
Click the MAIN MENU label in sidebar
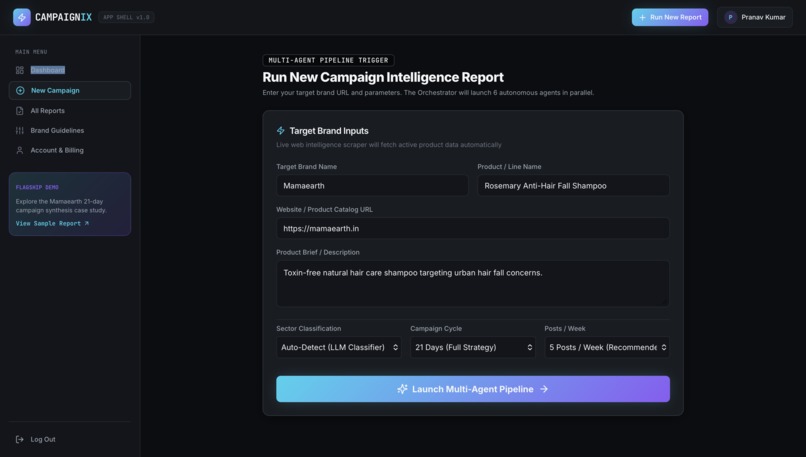pyautogui.click(x=31, y=51)
